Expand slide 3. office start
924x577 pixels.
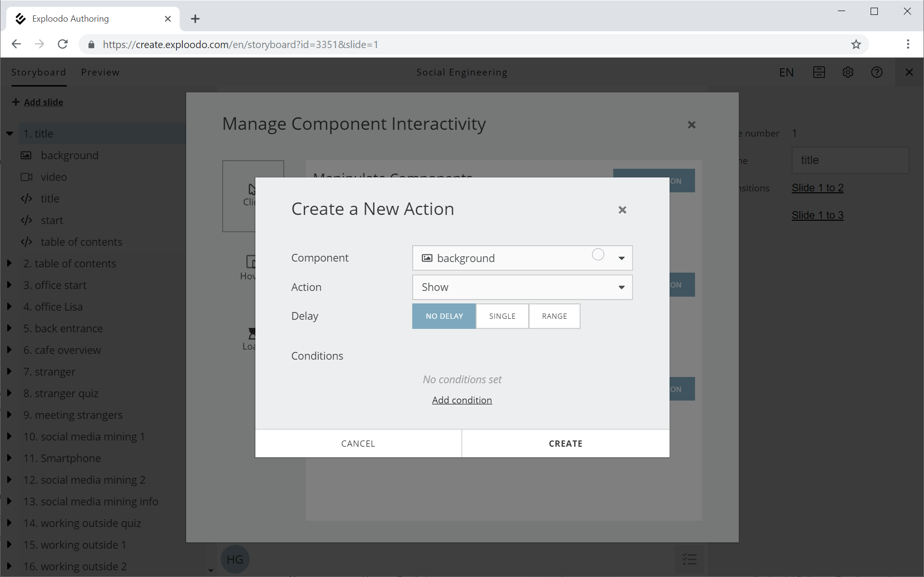tap(9, 285)
